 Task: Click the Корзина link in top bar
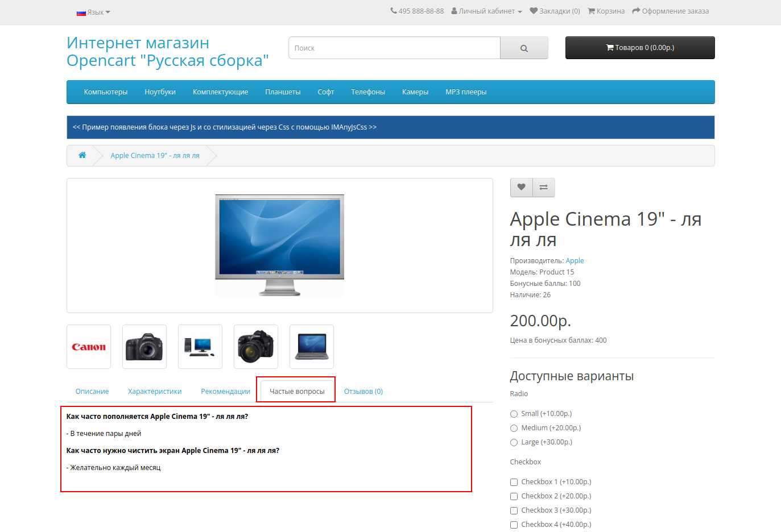tap(606, 11)
